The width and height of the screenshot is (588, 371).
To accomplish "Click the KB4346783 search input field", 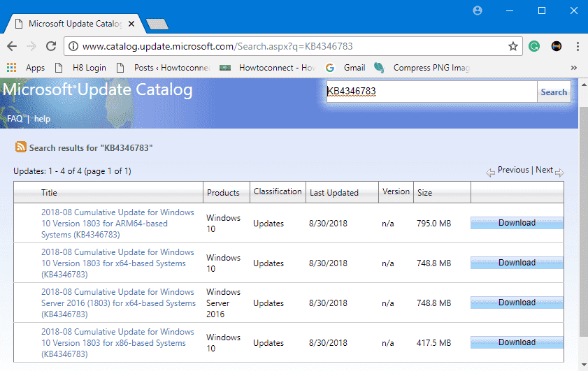I will click(431, 92).
